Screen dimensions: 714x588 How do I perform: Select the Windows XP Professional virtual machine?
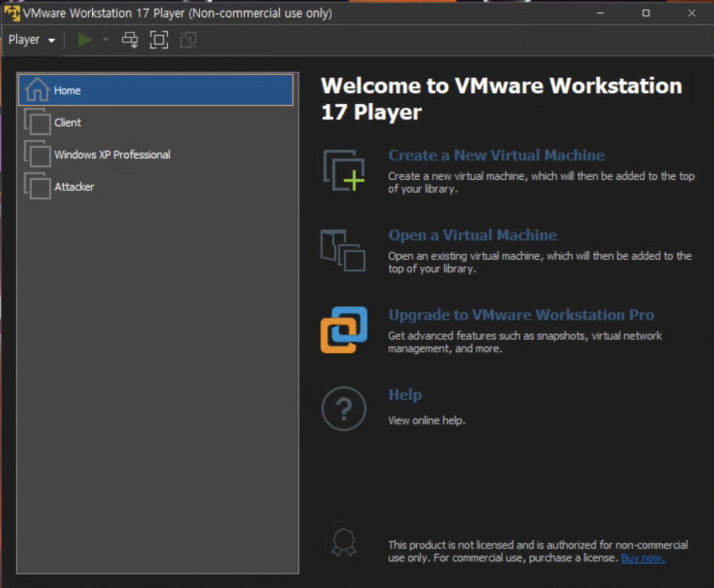[x=156, y=154]
